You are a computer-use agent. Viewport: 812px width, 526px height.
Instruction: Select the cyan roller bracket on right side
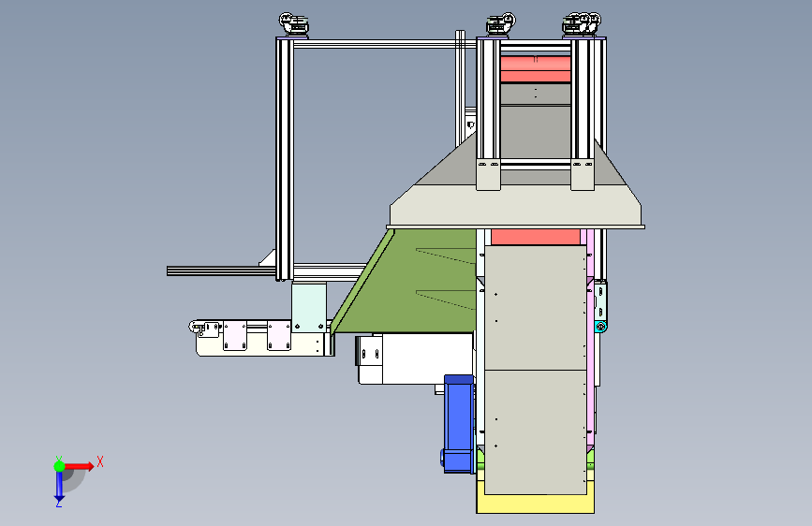pyautogui.click(x=600, y=327)
